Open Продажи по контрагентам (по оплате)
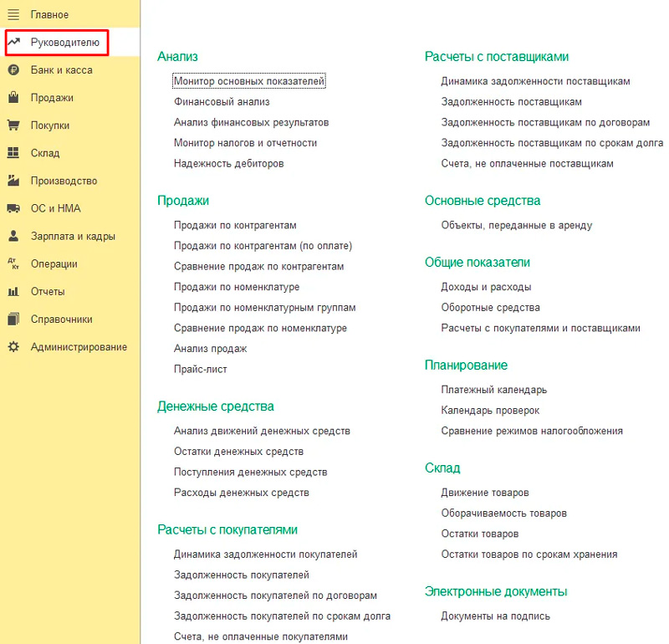This screenshot has height=644, width=669. point(263,246)
